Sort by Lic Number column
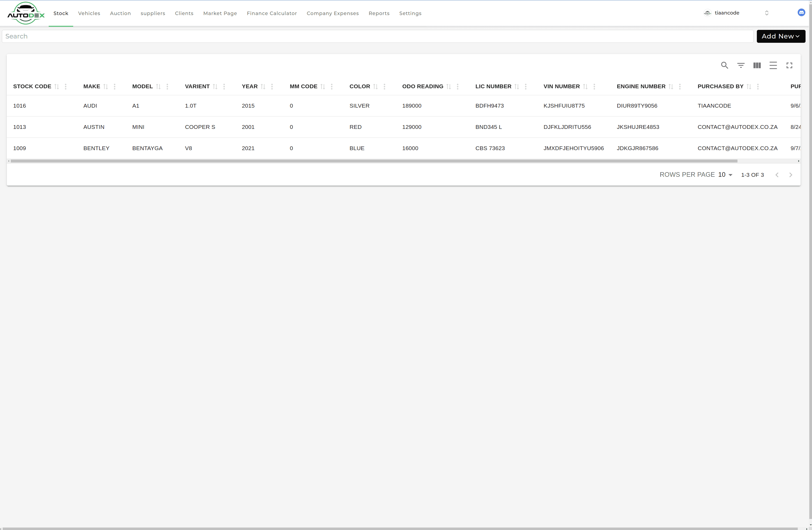812x530 pixels. [x=517, y=87]
